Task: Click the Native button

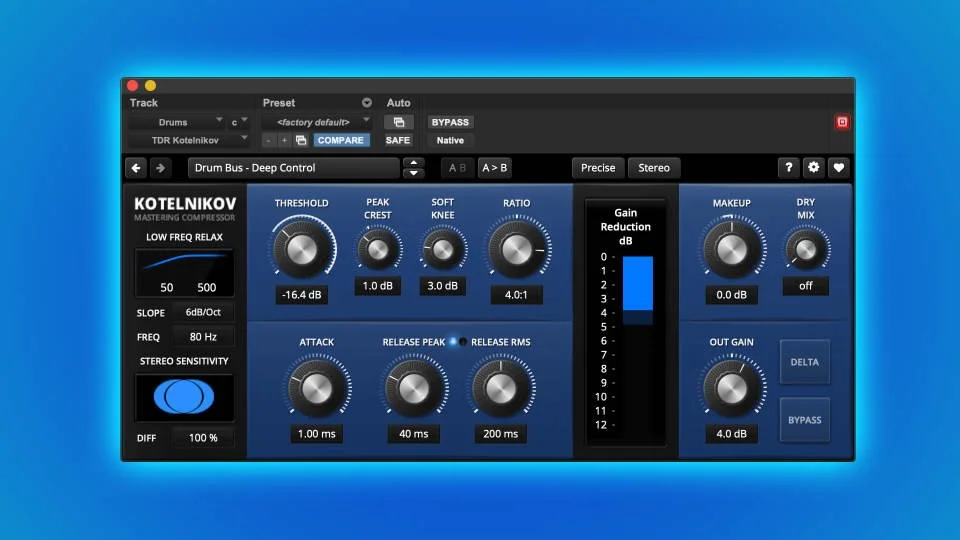Action: click(450, 140)
